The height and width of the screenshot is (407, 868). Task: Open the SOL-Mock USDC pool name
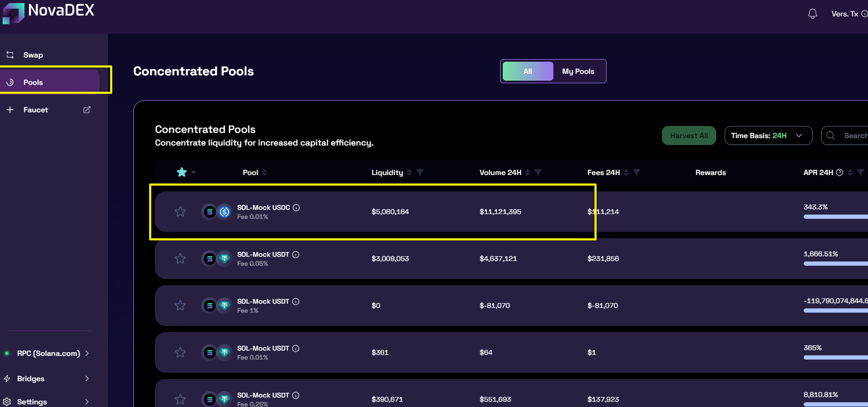(x=264, y=208)
